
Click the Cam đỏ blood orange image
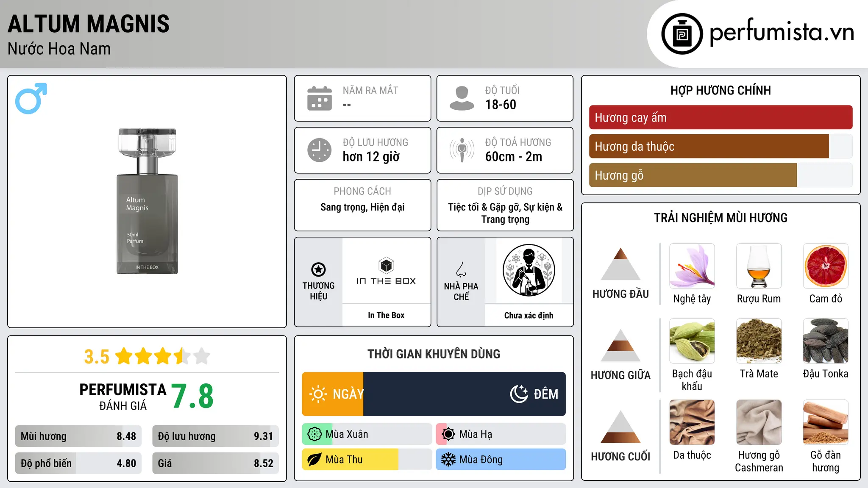tap(826, 266)
